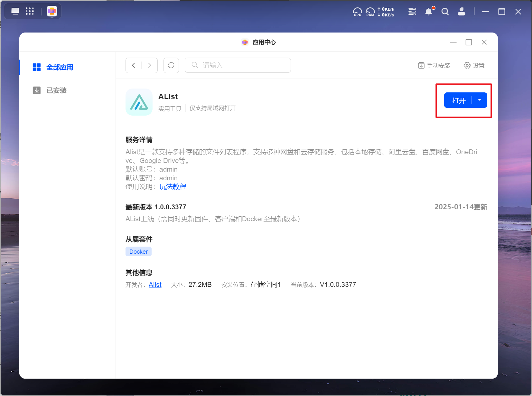The image size is (532, 396).
Task: Click the 27.2MB size value
Action: pos(200,285)
